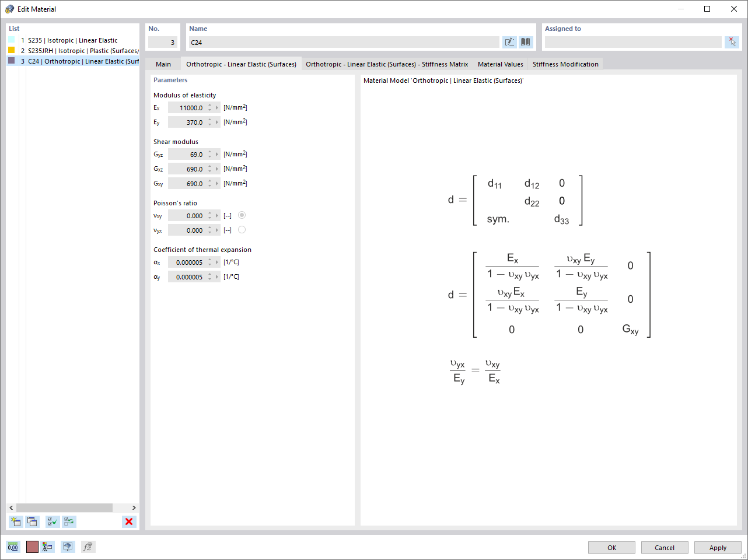Click the empty Assigned to field

(633, 42)
